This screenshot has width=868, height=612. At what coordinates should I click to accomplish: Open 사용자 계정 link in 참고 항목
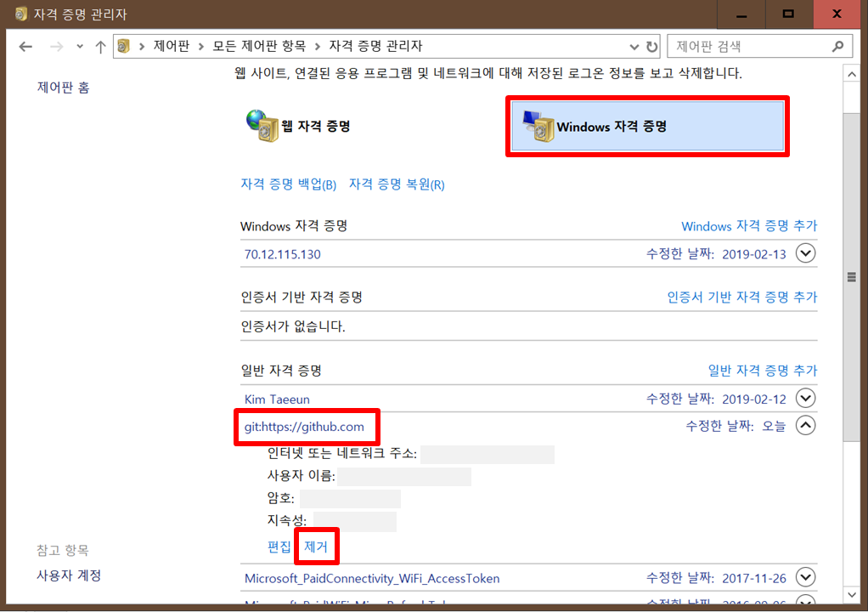[x=69, y=575]
